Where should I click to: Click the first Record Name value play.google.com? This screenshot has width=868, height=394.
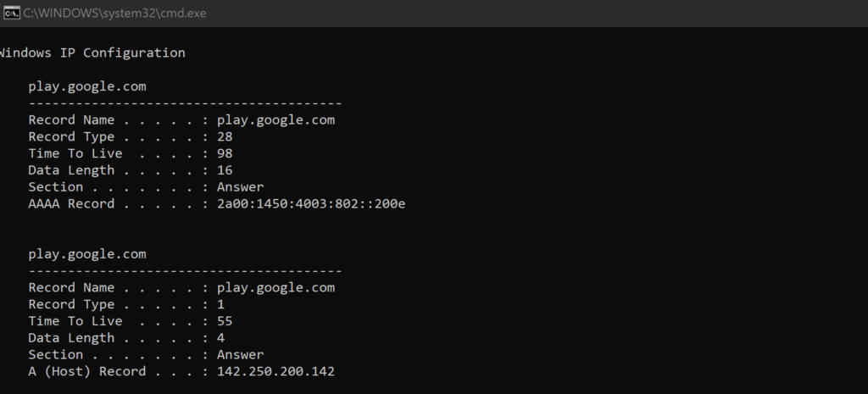tap(275, 120)
